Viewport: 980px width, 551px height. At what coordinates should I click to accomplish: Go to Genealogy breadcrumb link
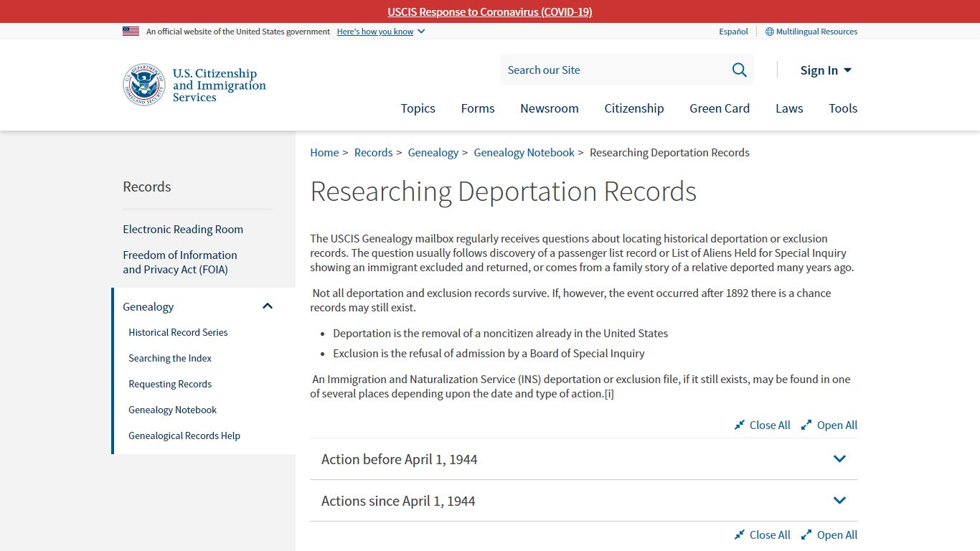pyautogui.click(x=433, y=153)
